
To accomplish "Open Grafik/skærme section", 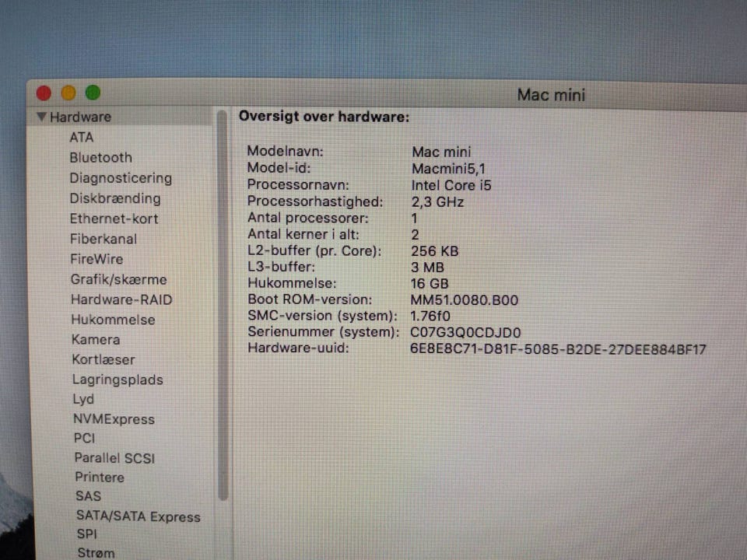I will click(x=118, y=279).
